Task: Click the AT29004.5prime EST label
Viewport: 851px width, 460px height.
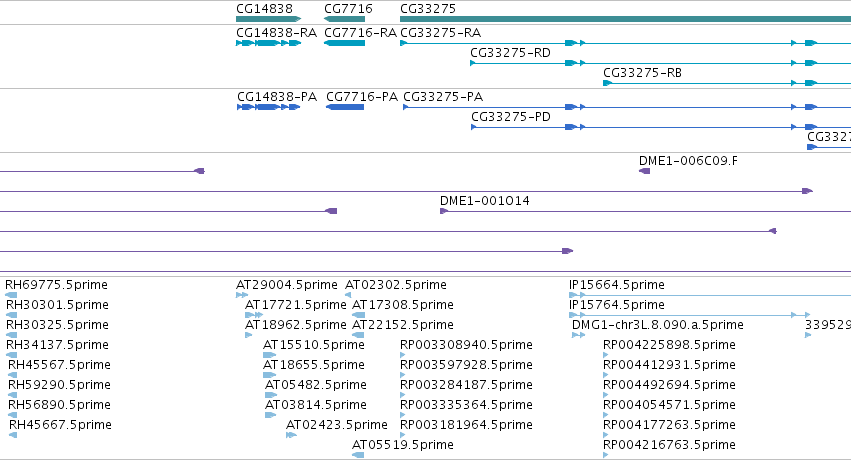Action: point(287,285)
